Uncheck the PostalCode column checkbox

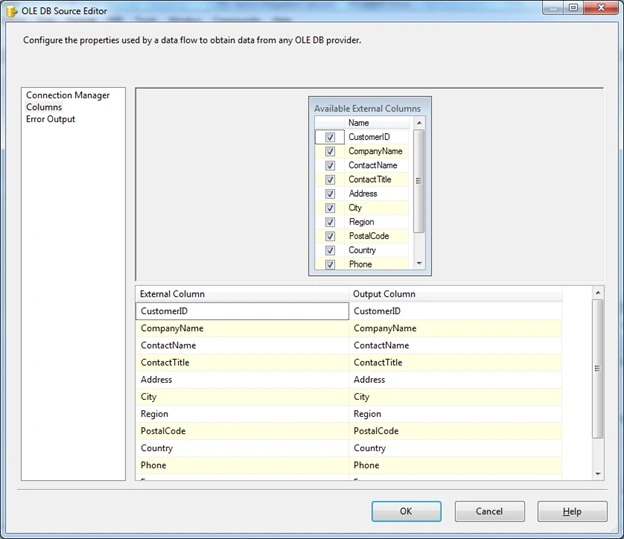click(330, 236)
